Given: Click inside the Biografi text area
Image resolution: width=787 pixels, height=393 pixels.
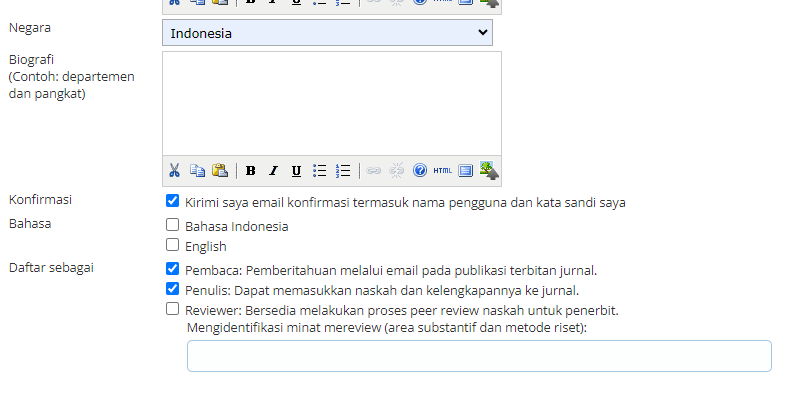Looking at the screenshot, I should pyautogui.click(x=332, y=103).
